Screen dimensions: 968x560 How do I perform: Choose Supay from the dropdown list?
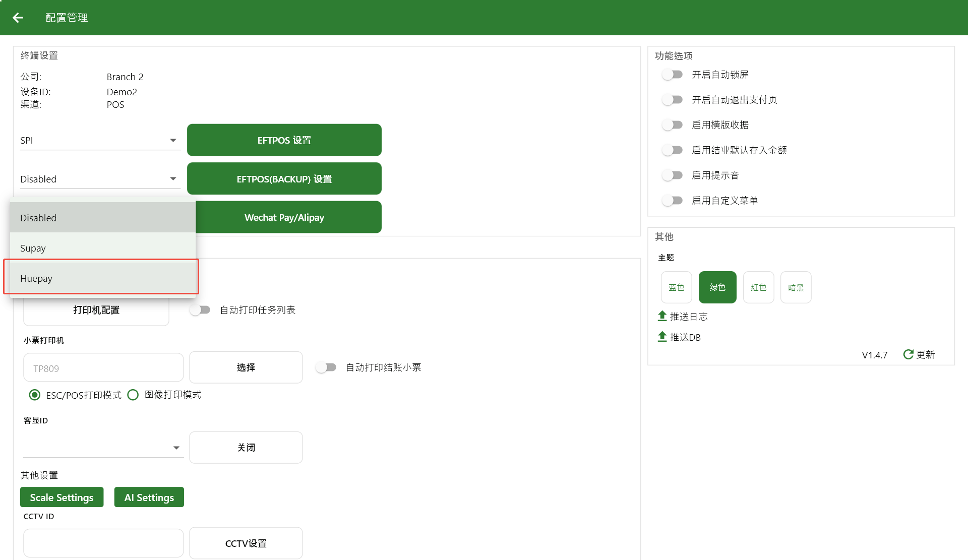(x=101, y=248)
